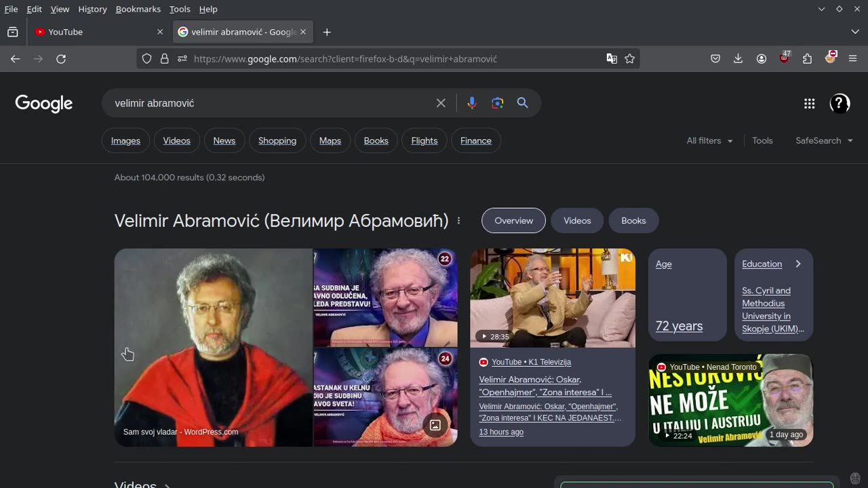Close the YouTube tab
Screen dimensions: 868x488
pyautogui.click(x=160, y=32)
